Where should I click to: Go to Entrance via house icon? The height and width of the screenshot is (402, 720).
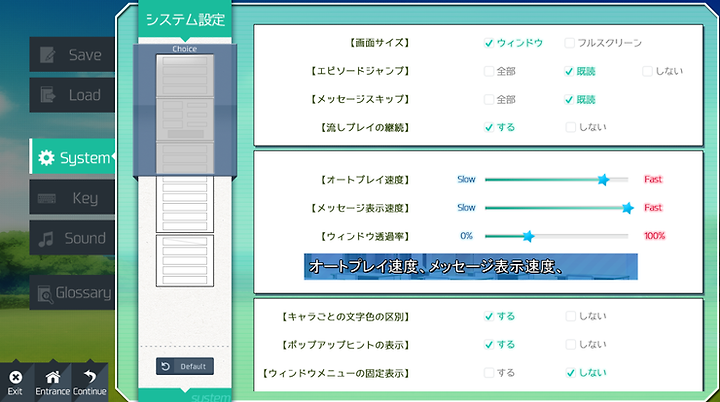53,377
